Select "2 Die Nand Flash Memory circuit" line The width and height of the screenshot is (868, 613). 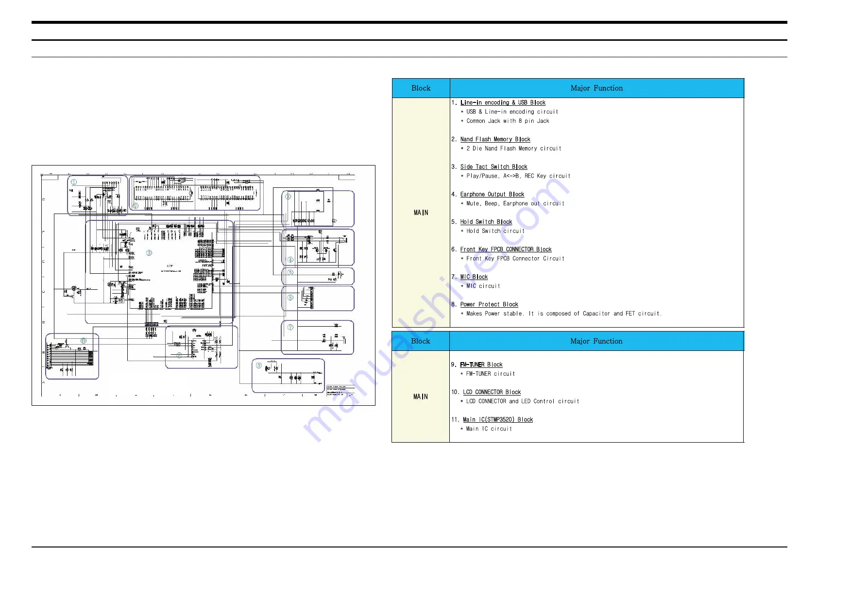[x=513, y=149]
